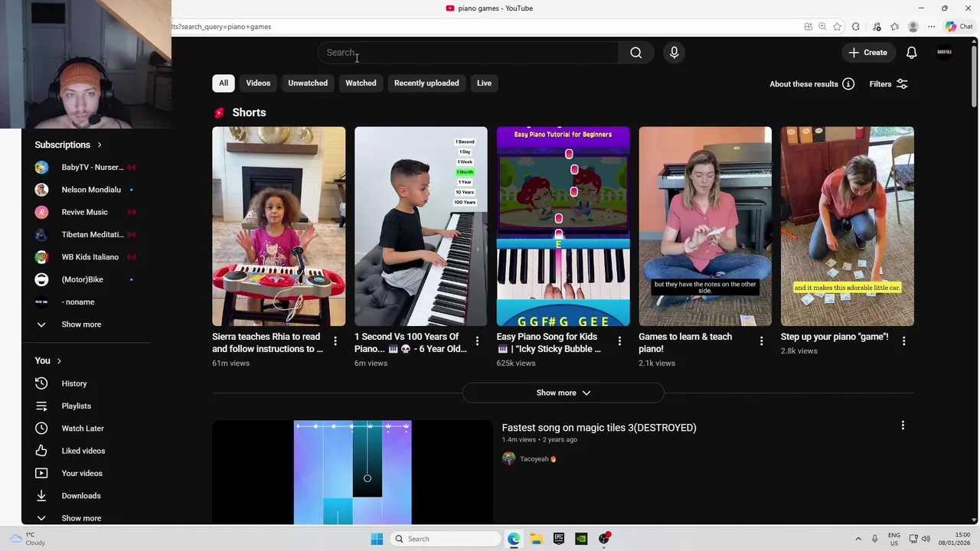Open options for Fastest song on magic tiles video
The width and height of the screenshot is (980, 551).
(x=903, y=425)
